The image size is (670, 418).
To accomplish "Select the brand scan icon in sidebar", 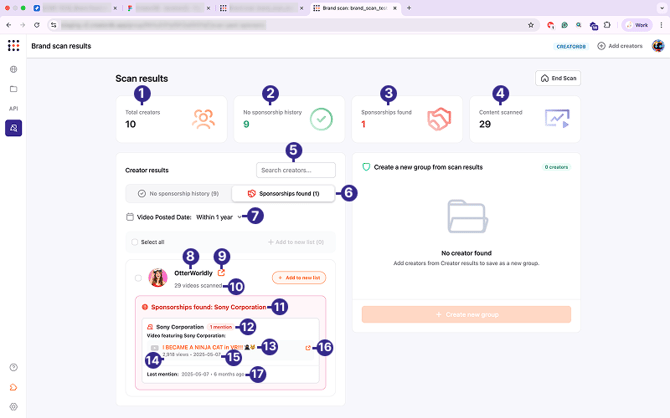I will click(14, 128).
